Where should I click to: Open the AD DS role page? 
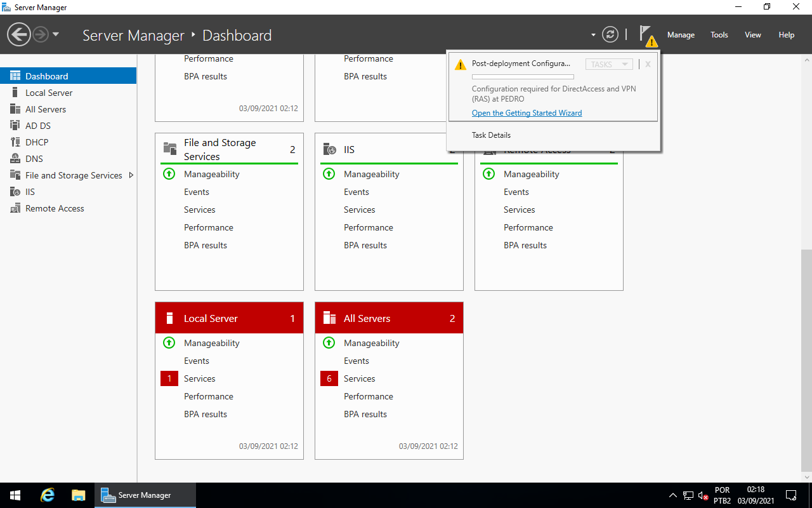37,125
